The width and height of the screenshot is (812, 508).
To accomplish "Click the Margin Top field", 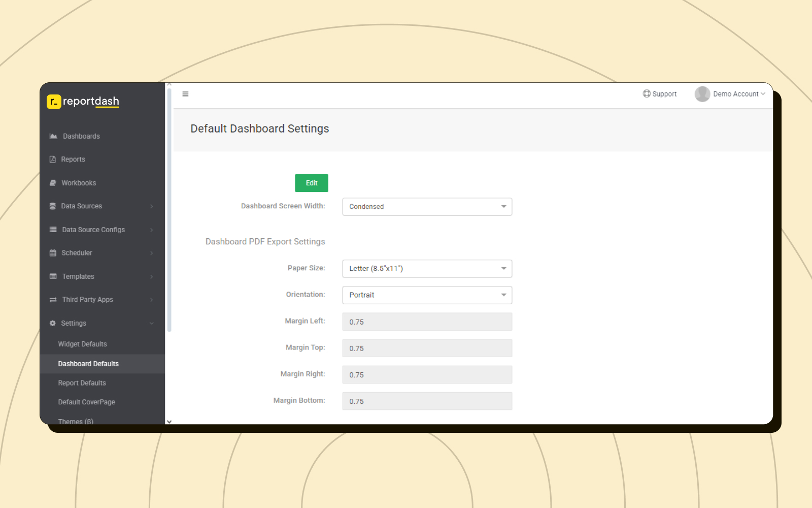I will pyautogui.click(x=427, y=348).
